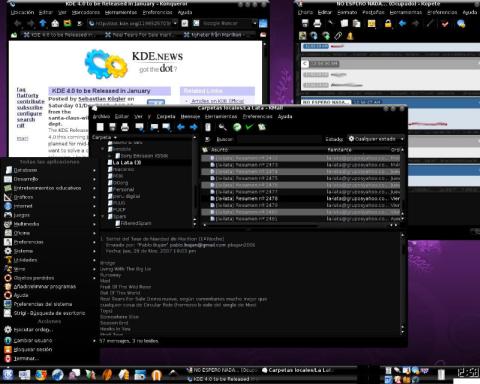This screenshot has width=480, height=384.
Task: Click the paperclip icon in Kopete toolbar
Action: (338, 36)
